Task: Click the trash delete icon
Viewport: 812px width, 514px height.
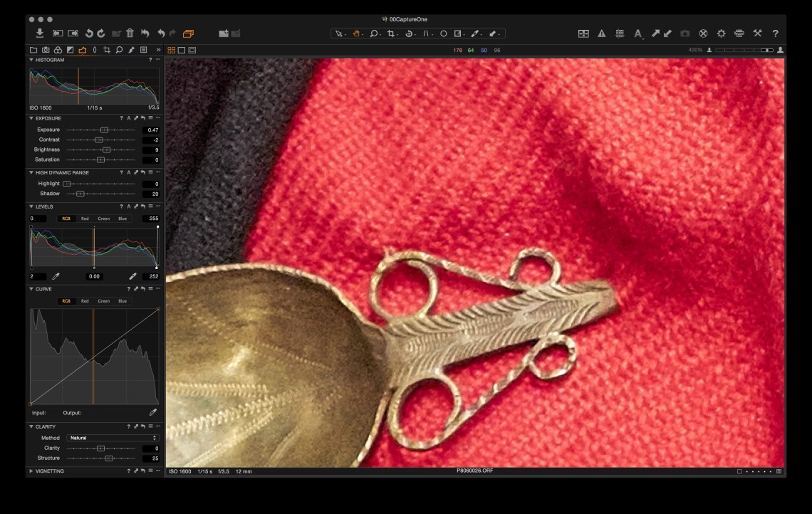Action: (x=130, y=33)
